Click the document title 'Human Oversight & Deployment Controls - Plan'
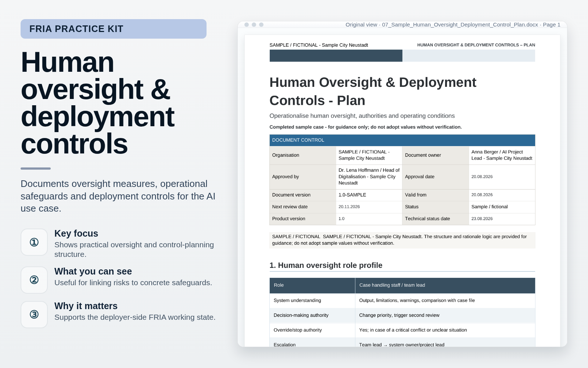Screen dimensions: 588x368 coord(373,91)
